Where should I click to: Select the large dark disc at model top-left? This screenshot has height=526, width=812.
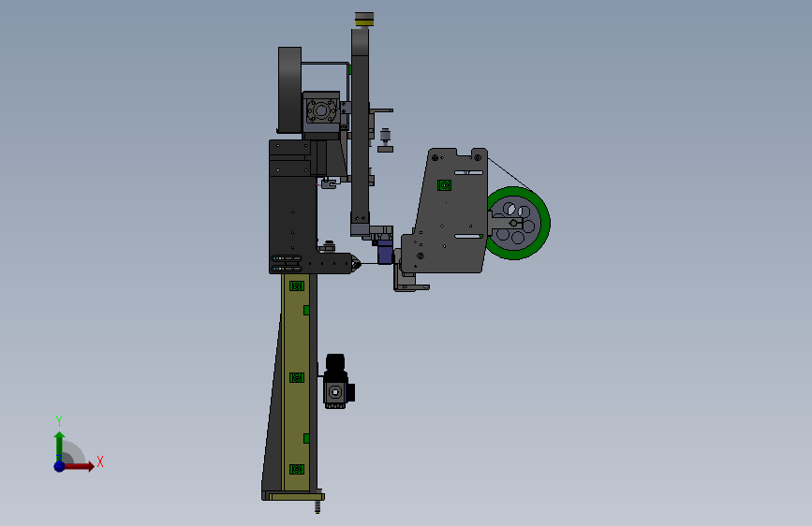289,90
